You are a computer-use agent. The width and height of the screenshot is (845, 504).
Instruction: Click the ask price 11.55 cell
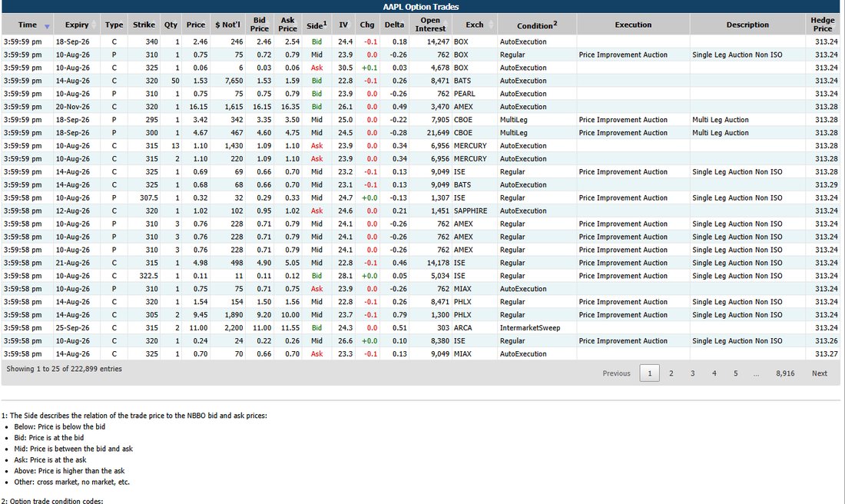point(290,328)
